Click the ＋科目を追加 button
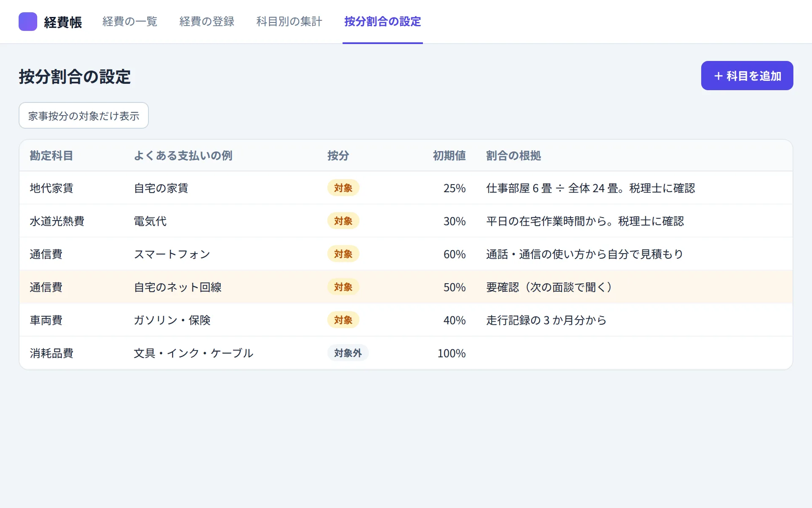 (747, 76)
